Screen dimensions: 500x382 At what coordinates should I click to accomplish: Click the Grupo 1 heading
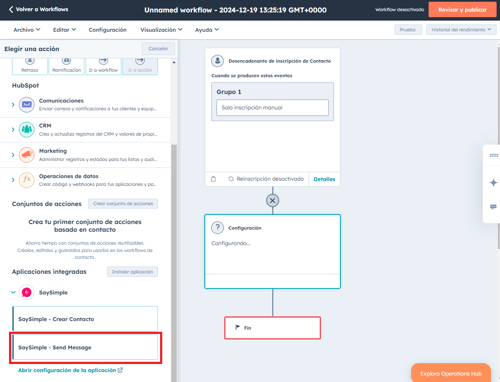(229, 92)
